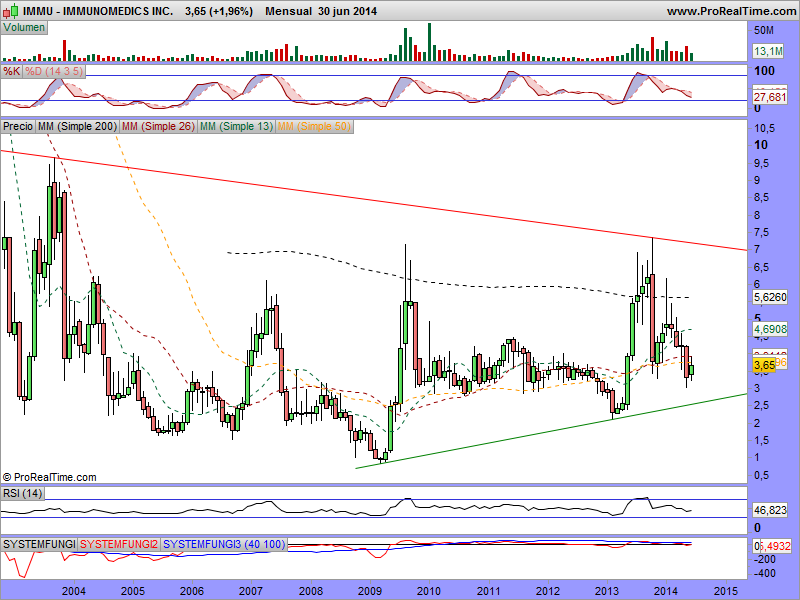The height and width of the screenshot is (600, 800).
Task: Click the 2010 year label
Action: tap(429, 591)
